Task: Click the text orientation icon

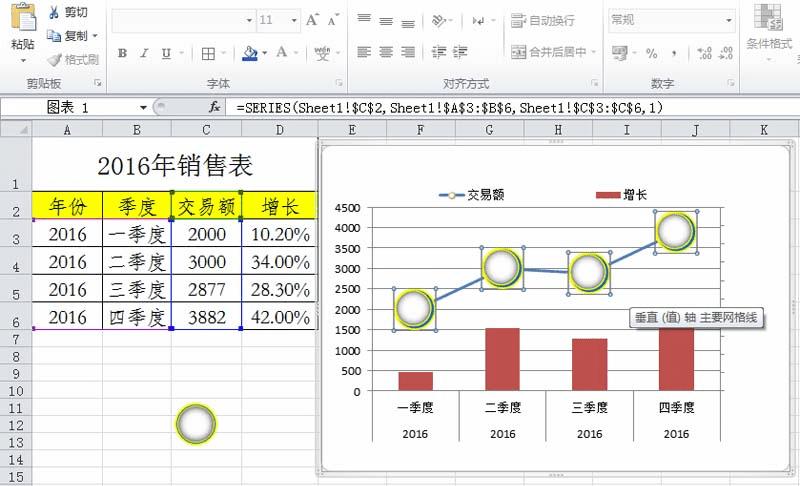Action: [x=439, y=20]
